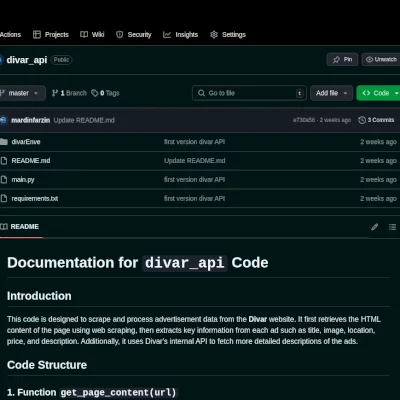Open the green Code dropdown button
The height and width of the screenshot is (400, 400).
coord(378,93)
